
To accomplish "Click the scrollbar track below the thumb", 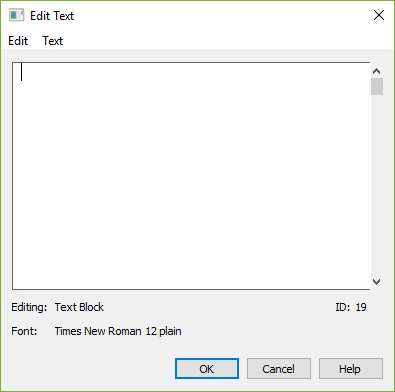I will pos(377,185).
